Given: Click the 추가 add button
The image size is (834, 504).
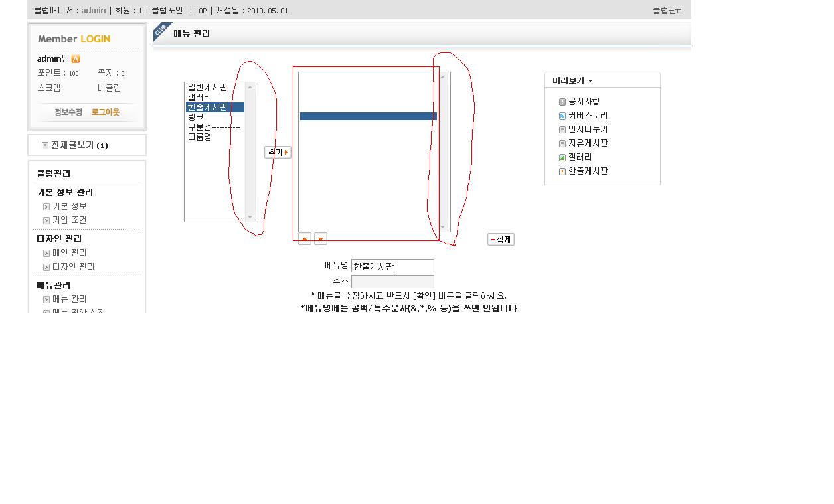Looking at the screenshot, I should coord(278,153).
